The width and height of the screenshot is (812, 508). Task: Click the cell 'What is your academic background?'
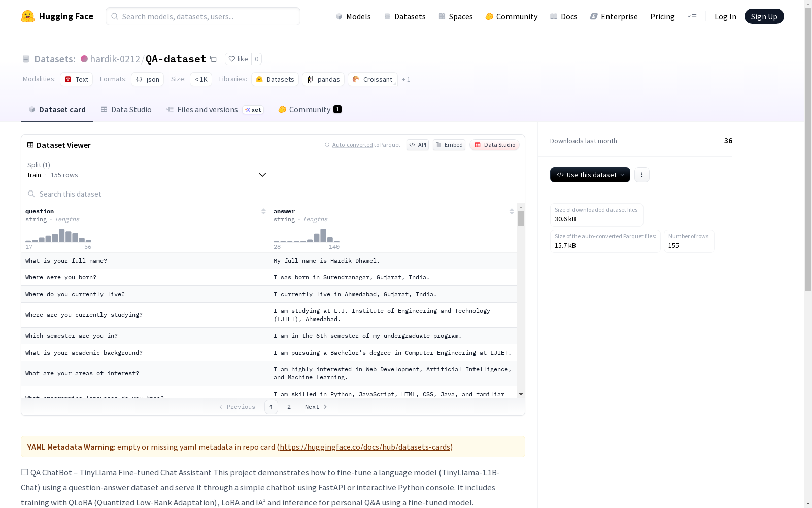pos(145,353)
